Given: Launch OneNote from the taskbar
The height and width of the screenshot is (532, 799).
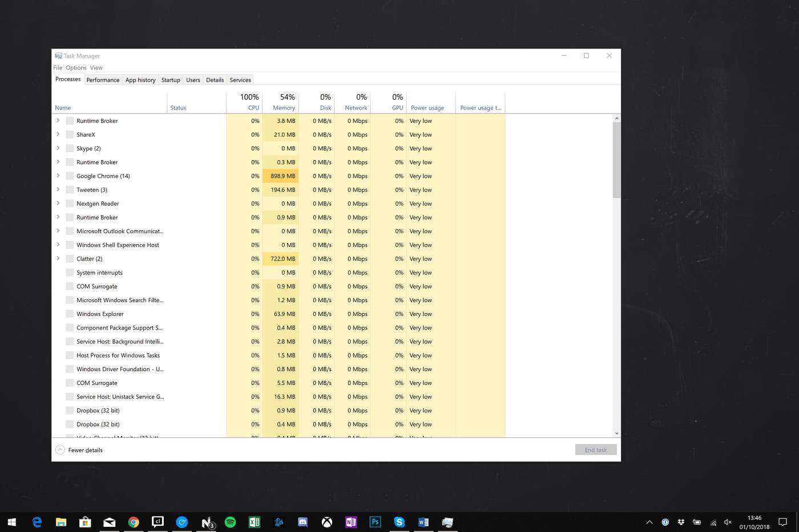Looking at the screenshot, I should (x=351, y=522).
